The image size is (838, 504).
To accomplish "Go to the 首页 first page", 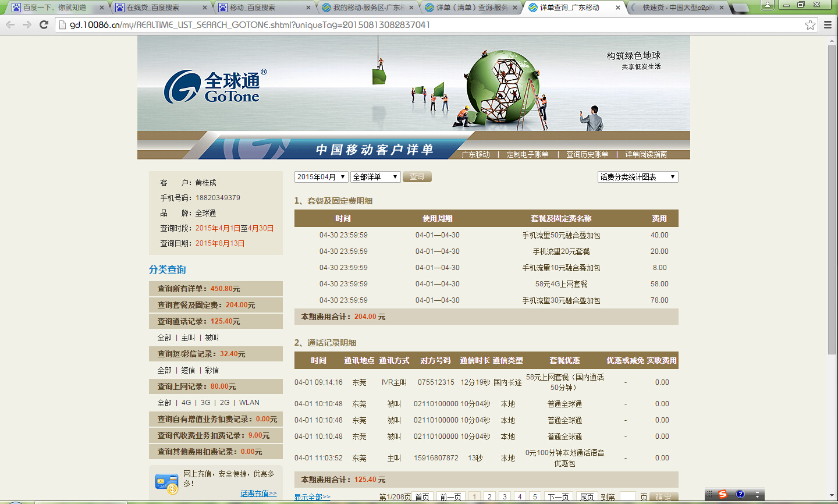I will [422, 497].
